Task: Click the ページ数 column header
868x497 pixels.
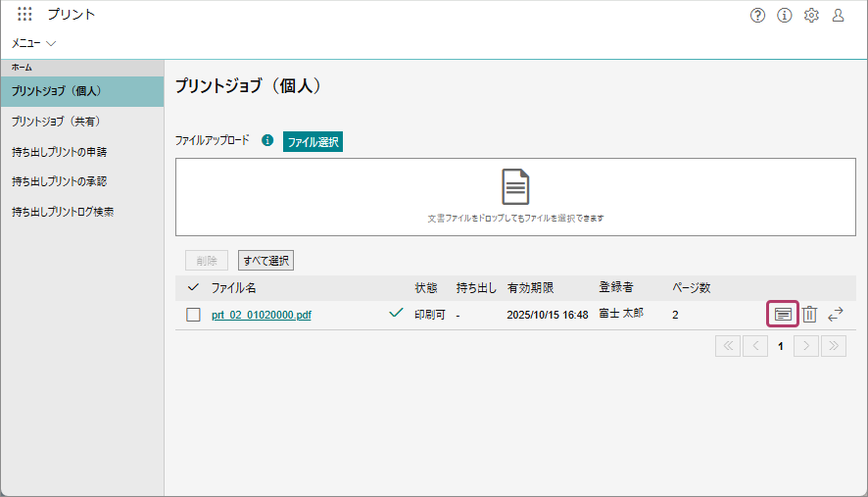Action: [692, 287]
